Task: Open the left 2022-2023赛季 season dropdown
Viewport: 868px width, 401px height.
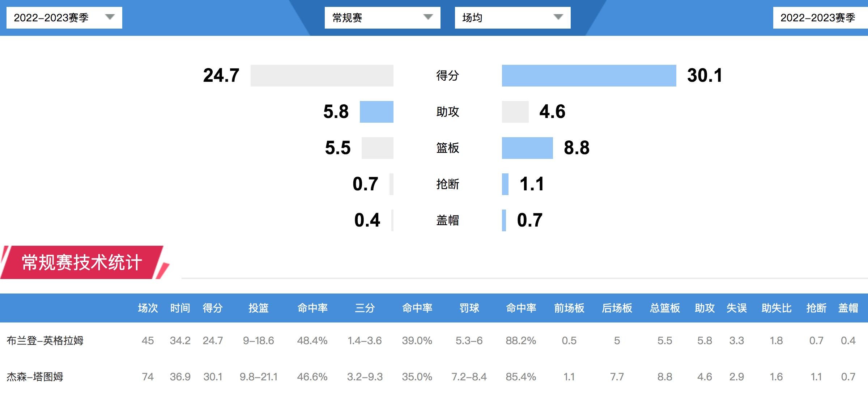Action: pyautogui.click(x=64, y=18)
